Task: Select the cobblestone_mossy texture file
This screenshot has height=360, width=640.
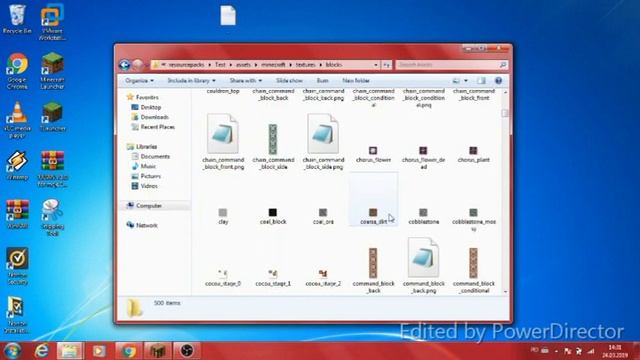Action: (x=473, y=220)
